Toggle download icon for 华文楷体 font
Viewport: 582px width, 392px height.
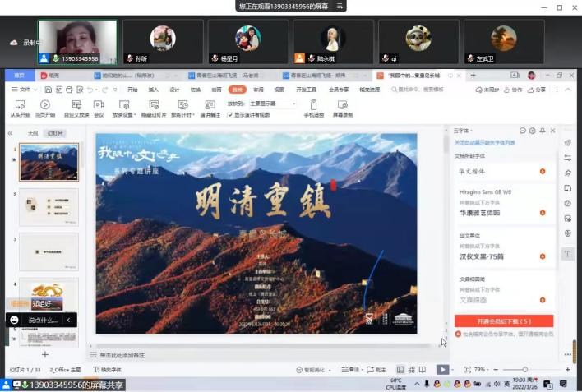point(542,171)
